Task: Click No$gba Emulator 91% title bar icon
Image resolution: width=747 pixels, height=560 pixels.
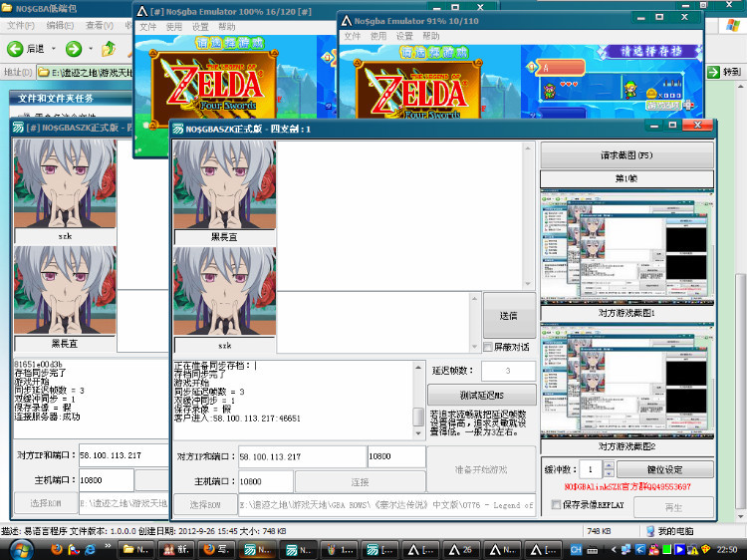Action: click(347, 21)
